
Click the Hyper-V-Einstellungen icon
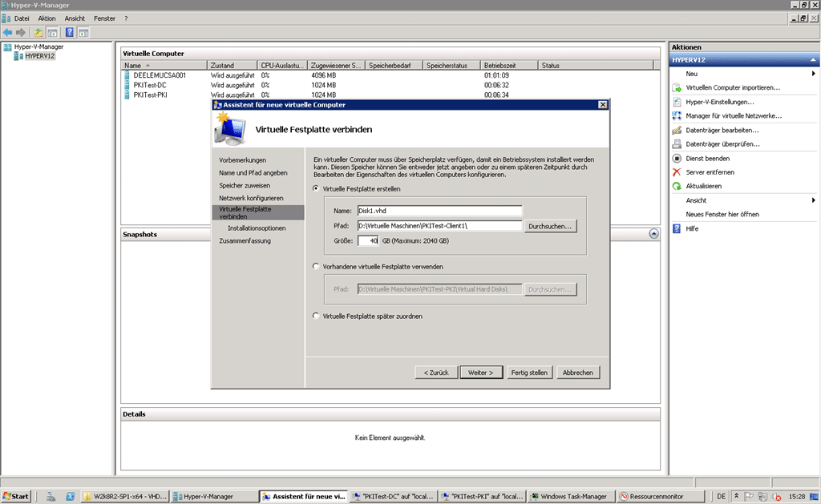pyautogui.click(x=677, y=102)
